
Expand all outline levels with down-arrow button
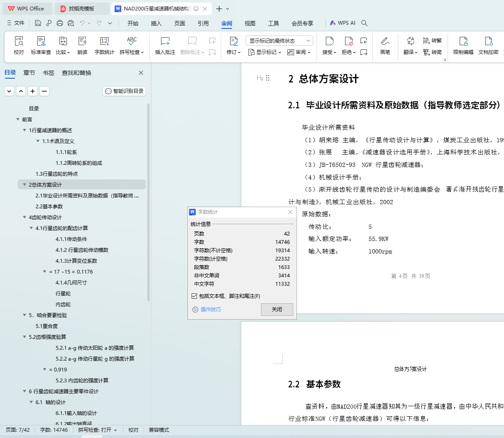click(9, 91)
